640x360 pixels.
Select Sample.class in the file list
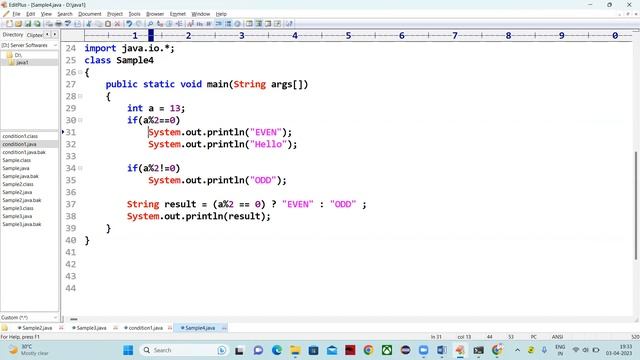17,160
